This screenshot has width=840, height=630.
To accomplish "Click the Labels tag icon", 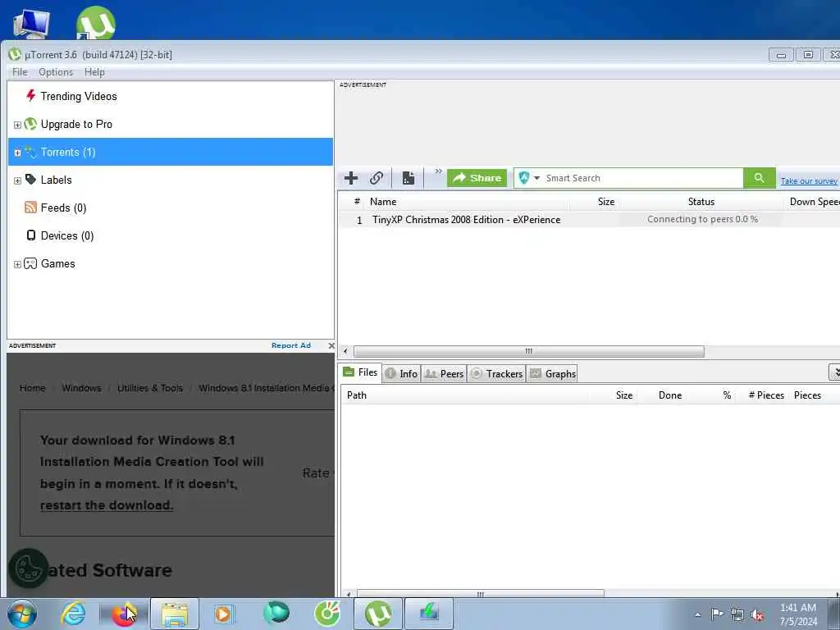I will (x=30, y=180).
